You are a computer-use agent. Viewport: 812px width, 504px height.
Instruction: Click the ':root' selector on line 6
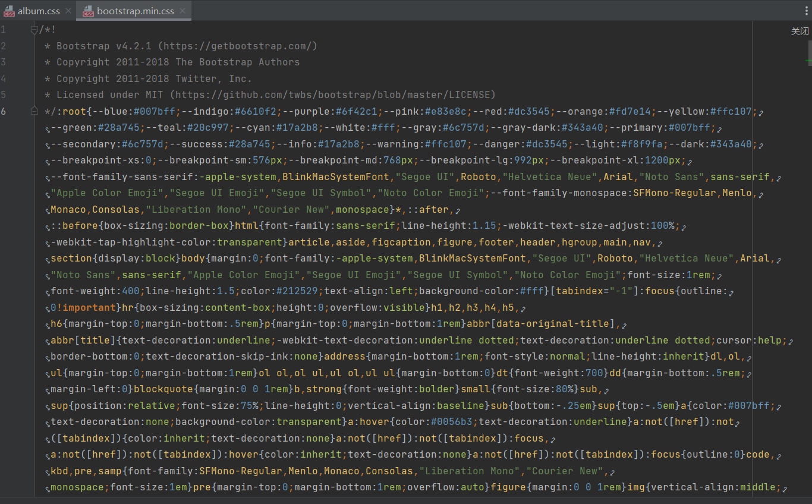click(x=71, y=111)
